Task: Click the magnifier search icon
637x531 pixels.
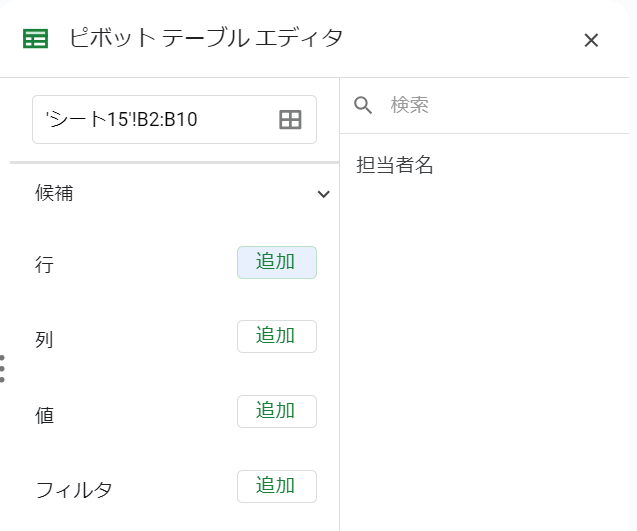Action: click(x=363, y=105)
